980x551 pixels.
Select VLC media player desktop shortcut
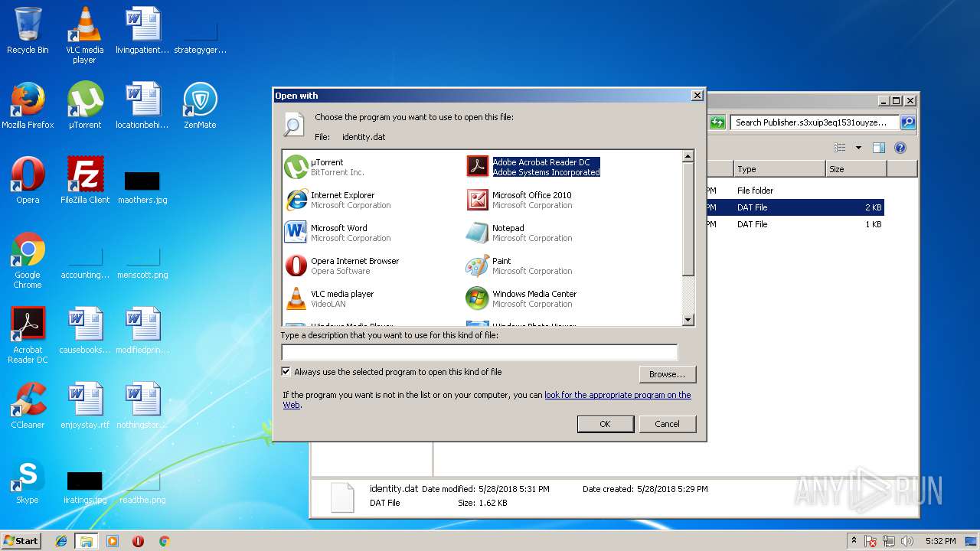pyautogui.click(x=84, y=34)
